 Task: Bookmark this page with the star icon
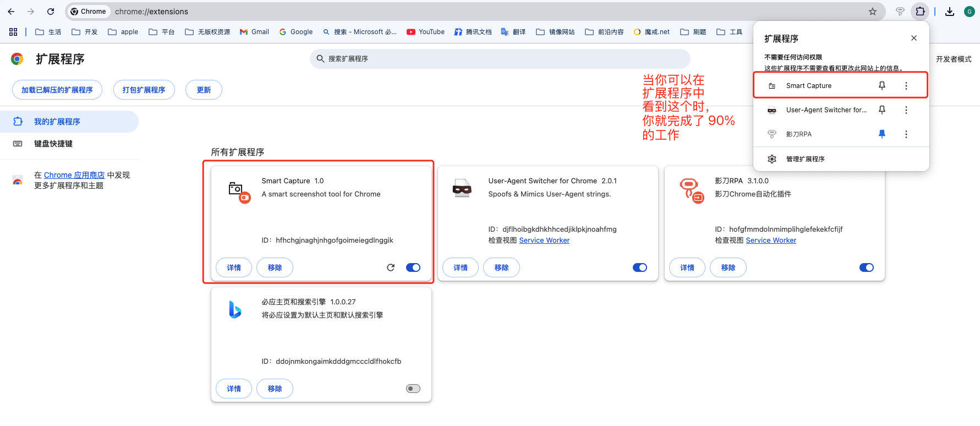[873, 12]
